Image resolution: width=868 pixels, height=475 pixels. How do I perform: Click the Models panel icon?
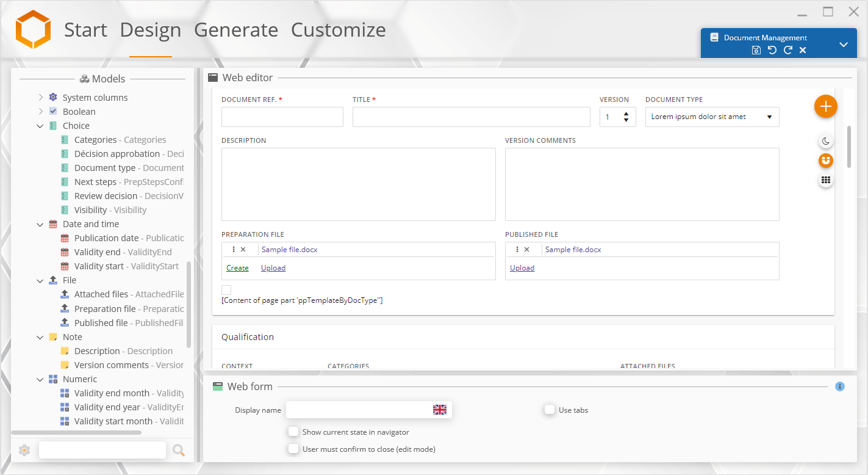[x=85, y=79]
